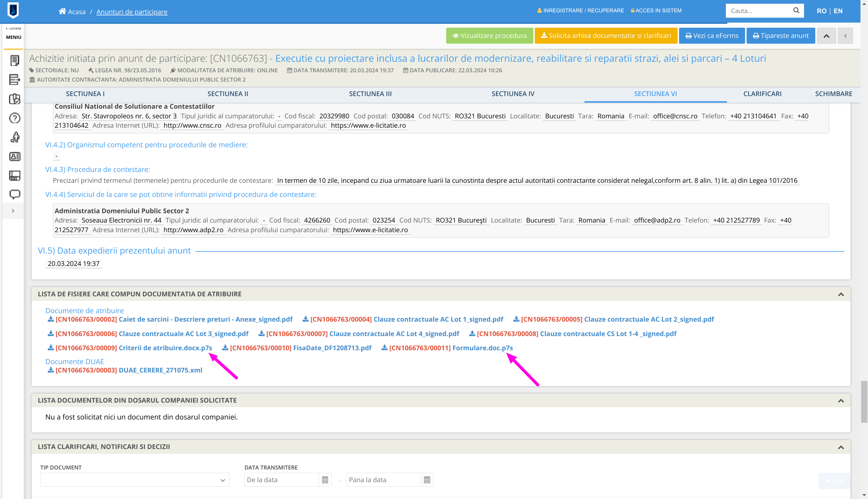This screenshot has width=868, height=499.
Task: Click the ID card icon in sidebar
Action: (x=14, y=157)
